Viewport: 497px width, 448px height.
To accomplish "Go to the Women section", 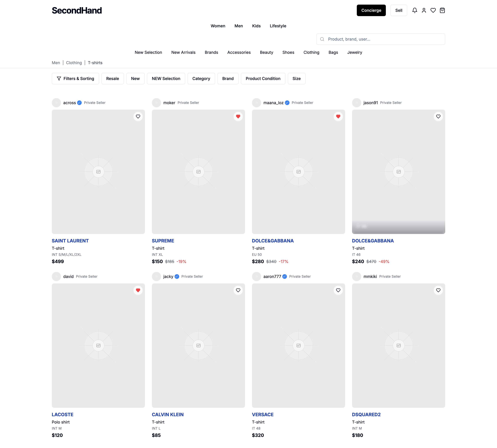I will coord(218,26).
